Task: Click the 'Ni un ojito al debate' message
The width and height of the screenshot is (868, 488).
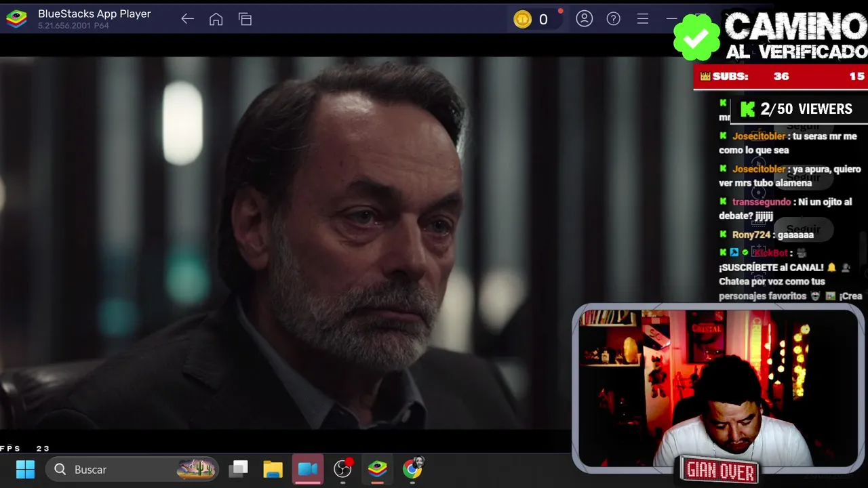Action: [785, 209]
